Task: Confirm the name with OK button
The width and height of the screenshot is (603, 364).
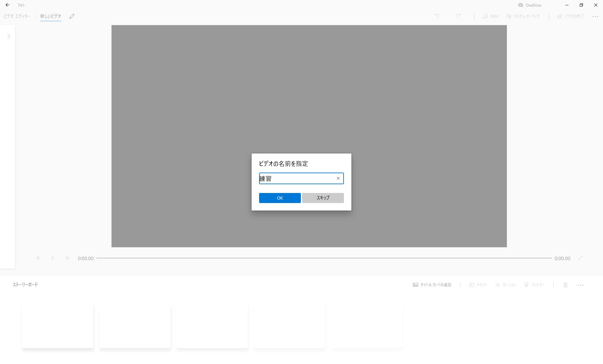Action: click(x=280, y=198)
